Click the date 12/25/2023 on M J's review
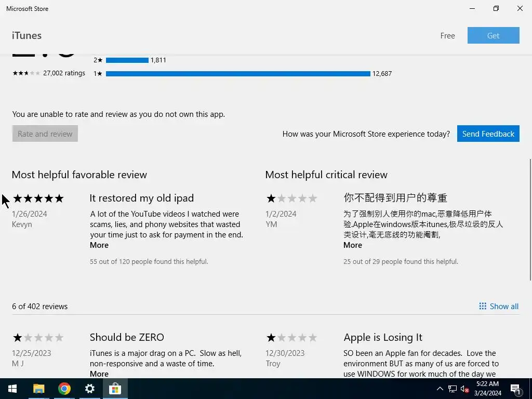532x399 pixels. [32, 353]
